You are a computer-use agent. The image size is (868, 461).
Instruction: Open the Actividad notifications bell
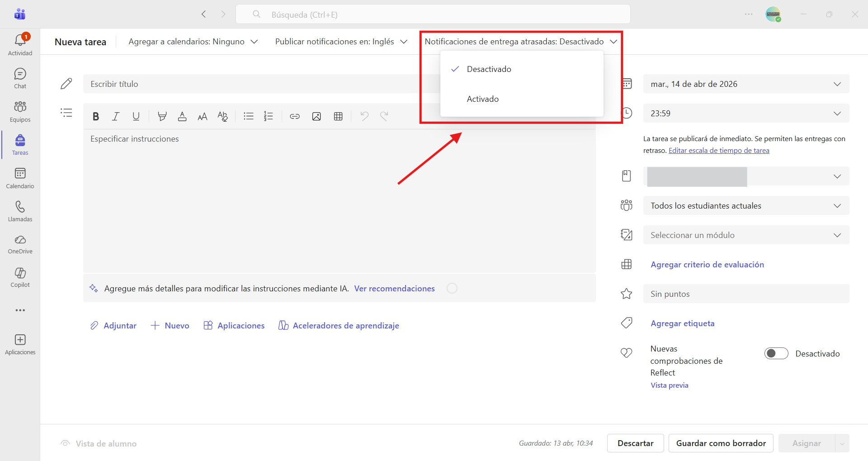tap(20, 44)
